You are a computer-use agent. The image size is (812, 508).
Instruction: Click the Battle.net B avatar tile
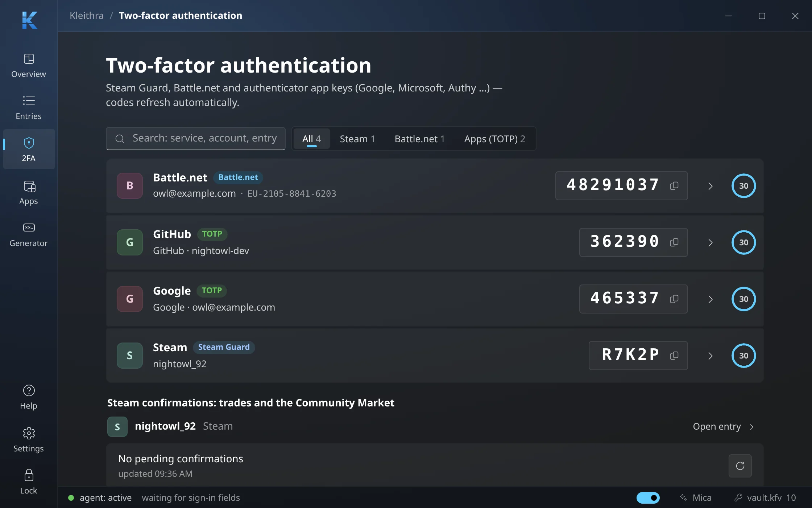click(130, 186)
